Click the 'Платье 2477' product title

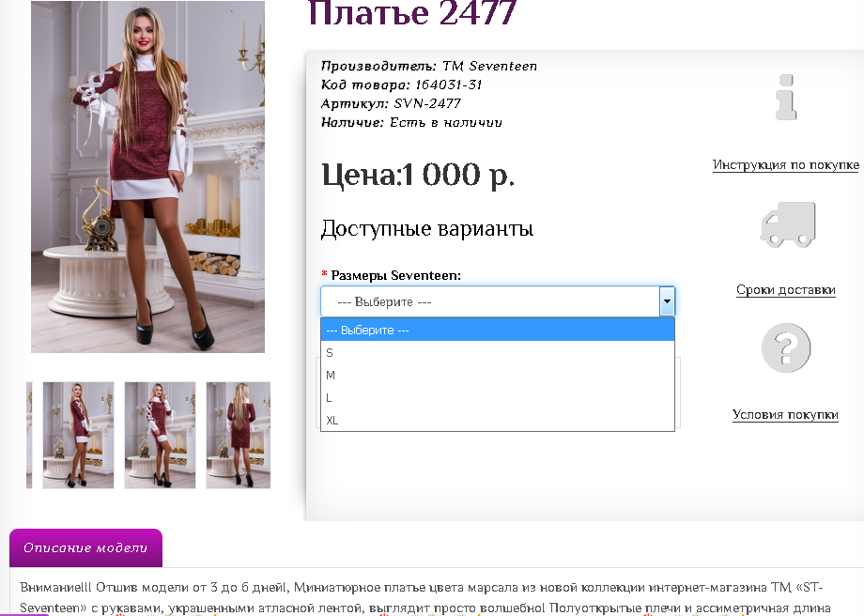pyautogui.click(x=412, y=14)
